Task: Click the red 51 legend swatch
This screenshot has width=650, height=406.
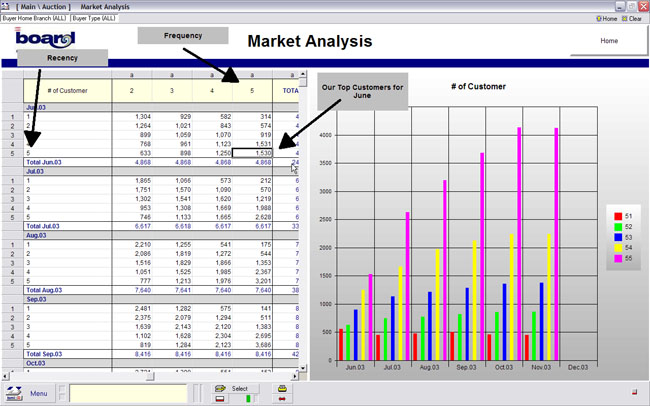Action: (617, 215)
